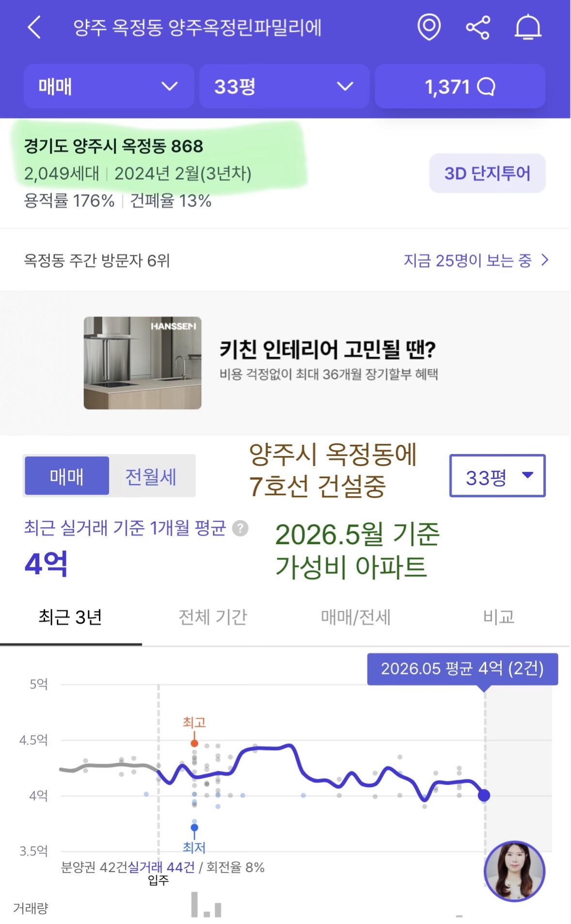Open the agent profile photo bubble

click(x=515, y=871)
